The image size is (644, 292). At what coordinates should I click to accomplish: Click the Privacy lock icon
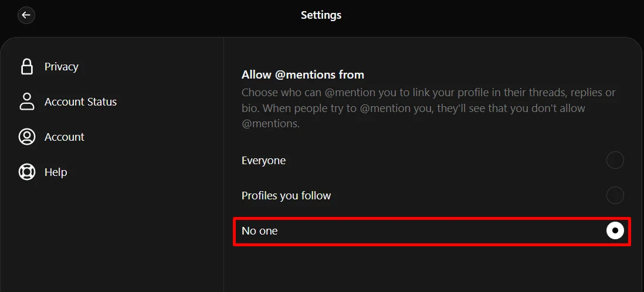pyautogui.click(x=27, y=67)
